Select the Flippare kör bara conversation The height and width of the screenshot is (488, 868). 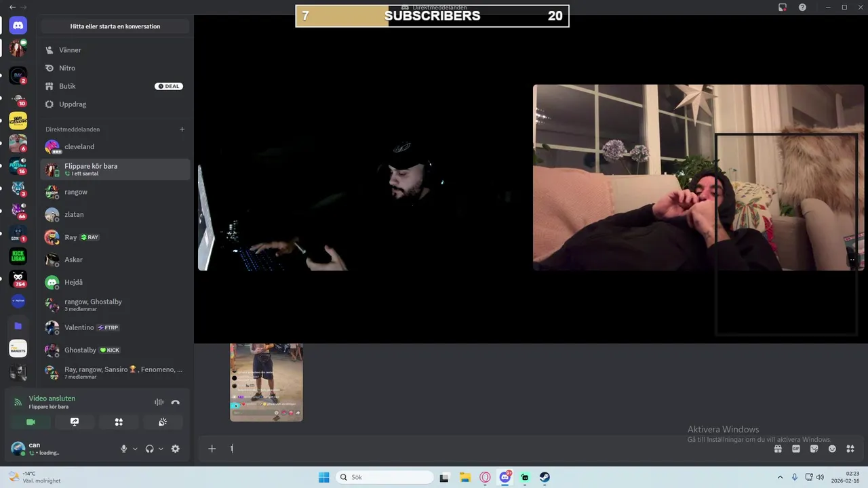coord(115,169)
